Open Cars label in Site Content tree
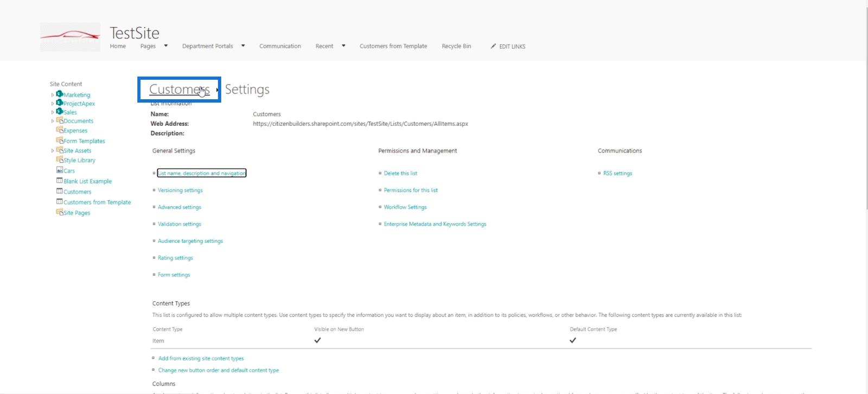 (69, 171)
